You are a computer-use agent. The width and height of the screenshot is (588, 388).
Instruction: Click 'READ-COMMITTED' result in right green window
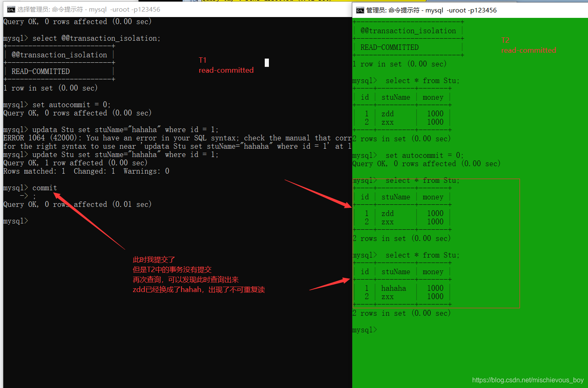point(390,47)
